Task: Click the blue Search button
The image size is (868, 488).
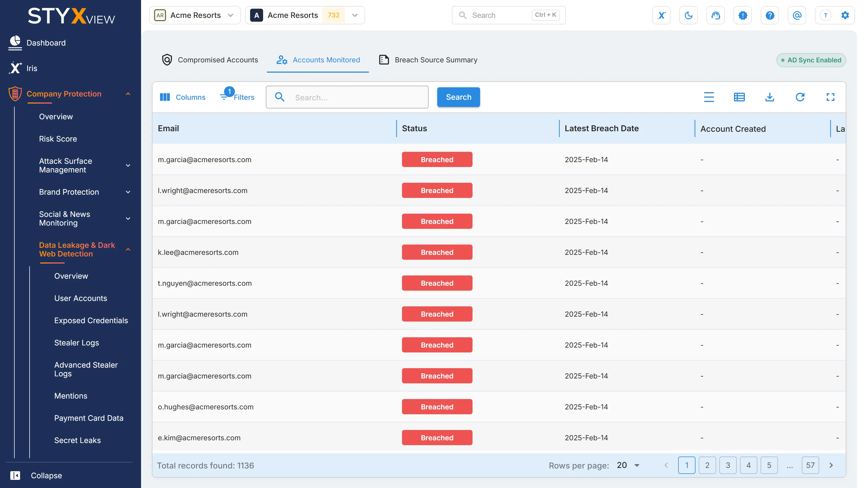Action: click(x=458, y=97)
